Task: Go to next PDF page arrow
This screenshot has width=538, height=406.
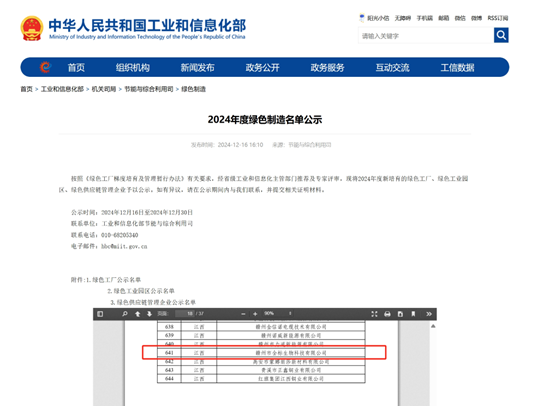Action: coord(149,314)
